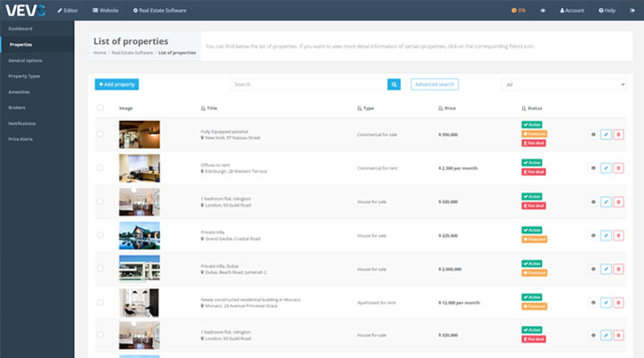This screenshot has height=358, width=644.
Task: Select checkbox for Fully Equipped pizzeria
Action: coord(100,134)
